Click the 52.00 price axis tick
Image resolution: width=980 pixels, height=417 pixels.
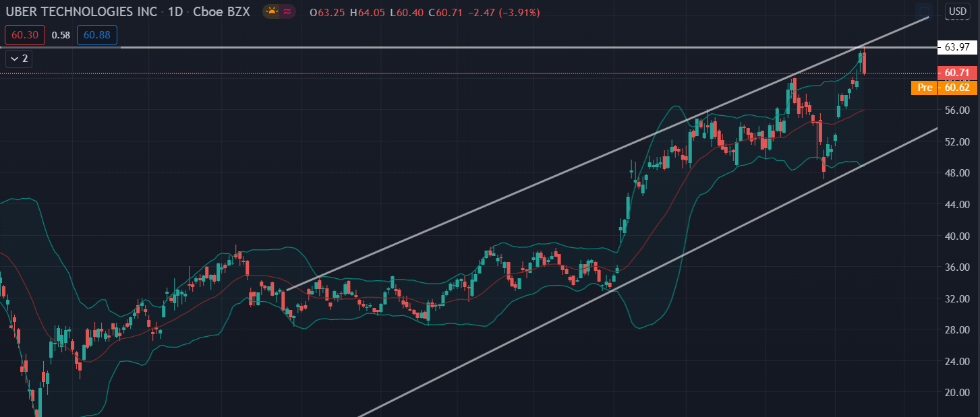[957, 141]
